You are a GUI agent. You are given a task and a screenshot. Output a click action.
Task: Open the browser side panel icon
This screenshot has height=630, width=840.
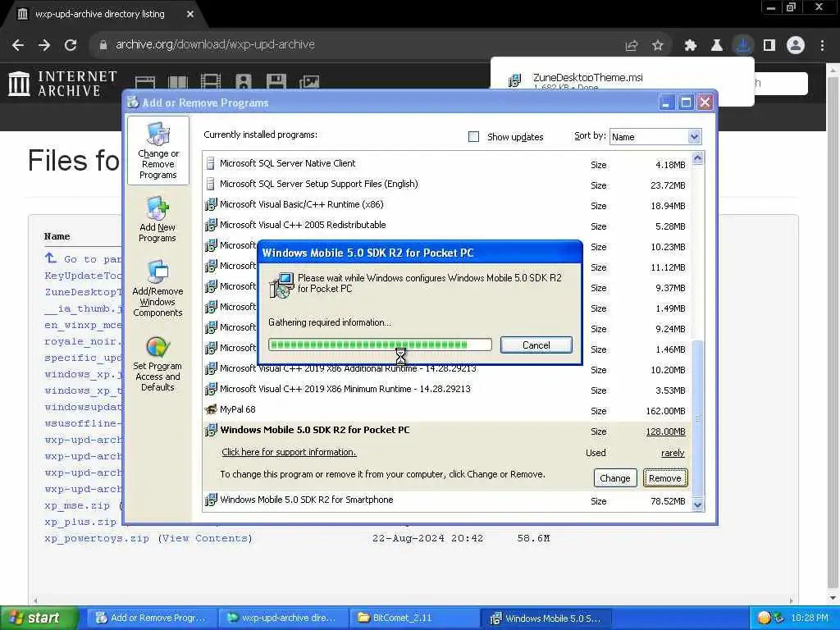click(769, 46)
